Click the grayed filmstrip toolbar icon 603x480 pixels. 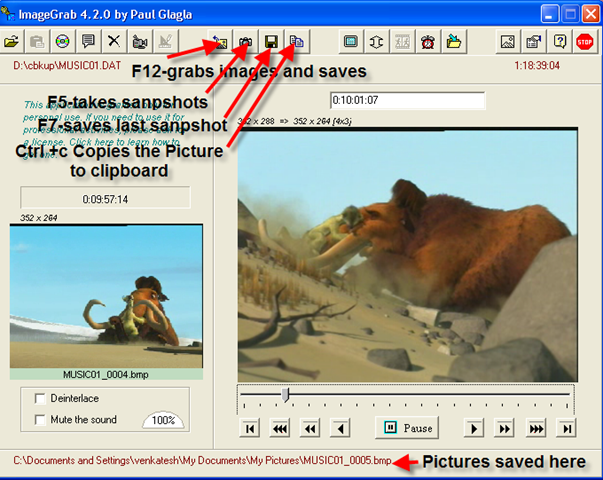pyautogui.click(x=402, y=41)
